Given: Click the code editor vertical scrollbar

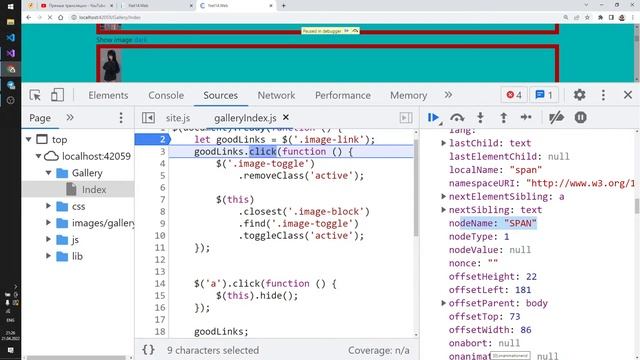Looking at the screenshot, I should tap(416, 188).
